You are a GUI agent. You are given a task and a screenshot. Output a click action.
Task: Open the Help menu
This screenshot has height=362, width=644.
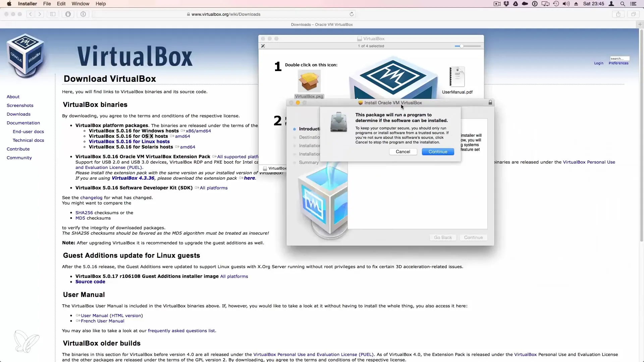tap(101, 4)
